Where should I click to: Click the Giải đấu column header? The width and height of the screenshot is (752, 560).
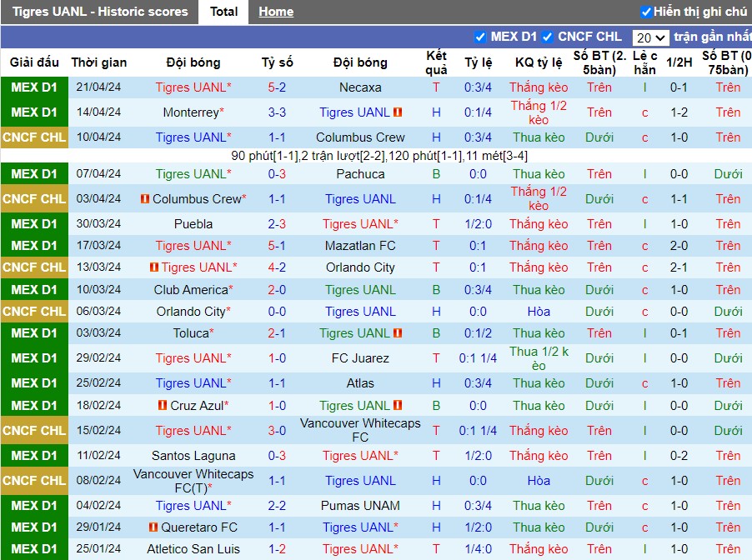pos(34,62)
